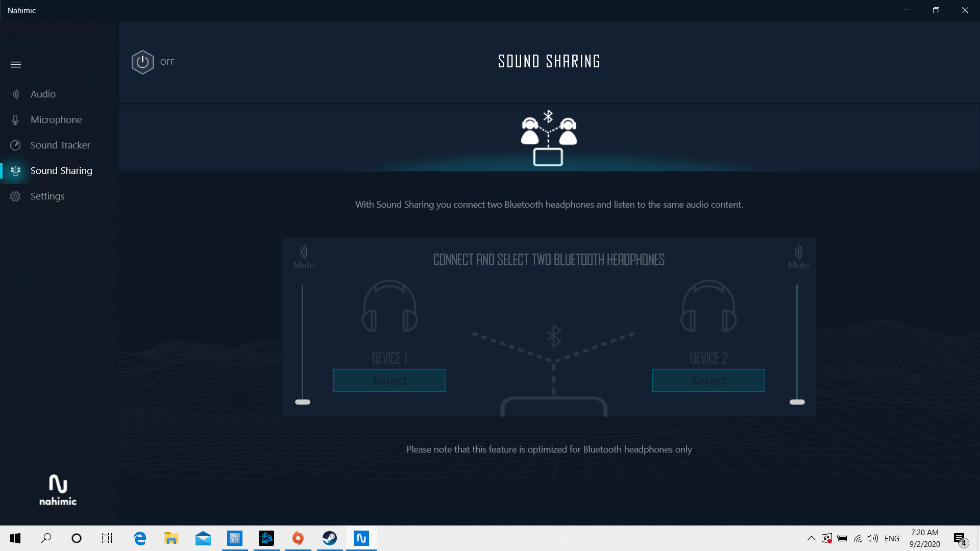980x551 pixels.
Task: Adjust the Device 1 volume slider
Action: pos(303,402)
